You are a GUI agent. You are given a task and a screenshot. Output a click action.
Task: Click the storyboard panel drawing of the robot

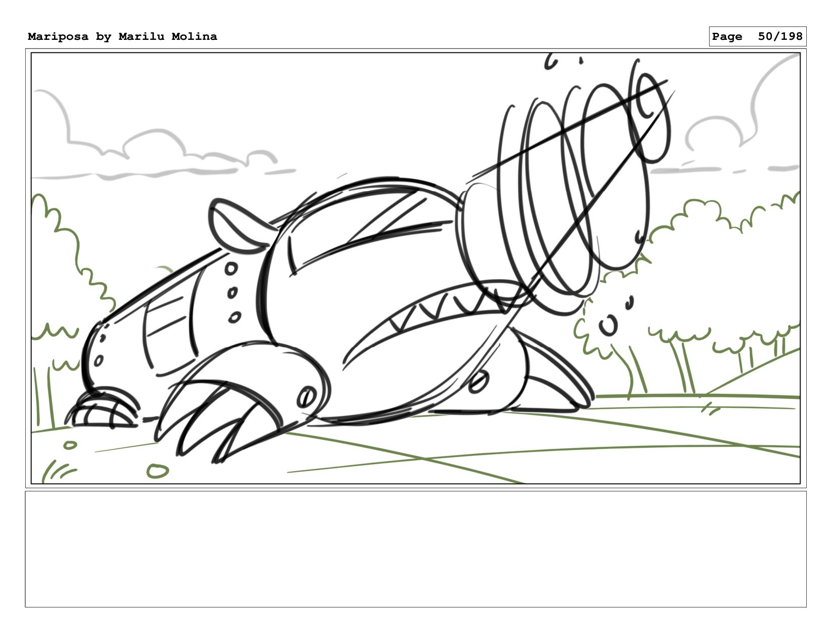[x=415, y=268]
